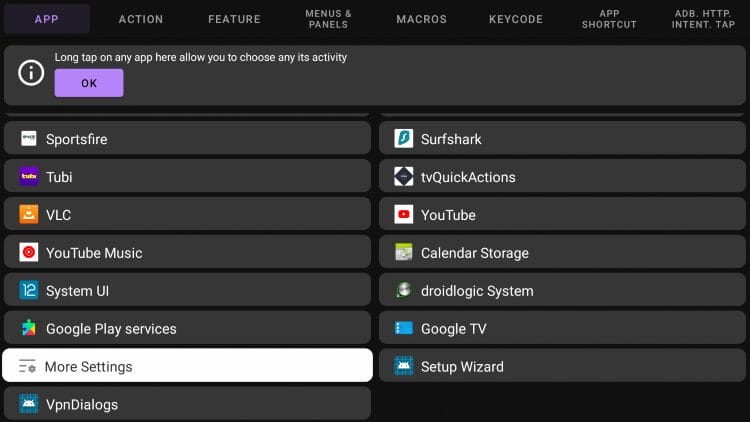
Task: Switch to the APP tab
Action: click(46, 19)
